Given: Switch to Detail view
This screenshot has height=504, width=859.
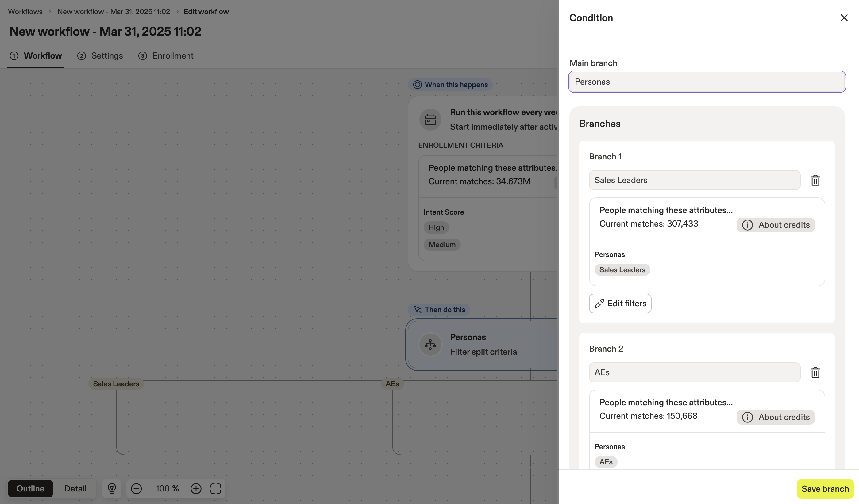Looking at the screenshot, I should point(75,488).
